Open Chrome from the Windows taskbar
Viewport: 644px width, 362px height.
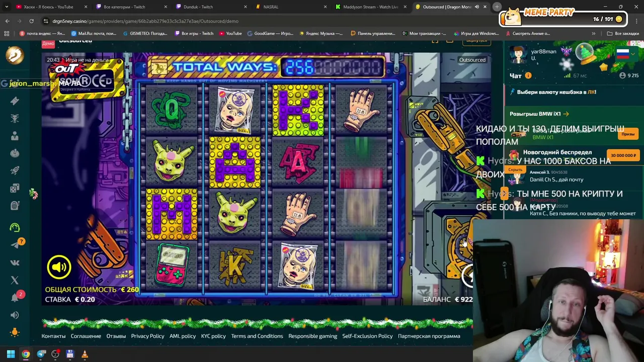click(26, 354)
